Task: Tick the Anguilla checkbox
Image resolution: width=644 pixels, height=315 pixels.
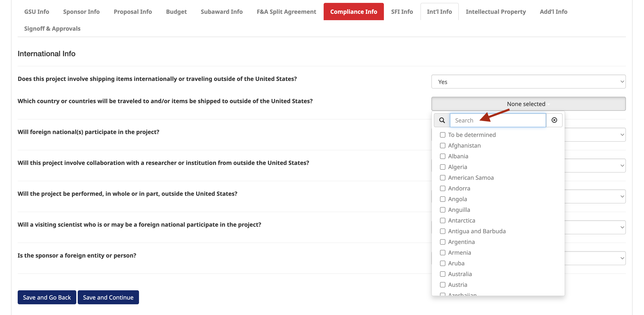Action: [x=442, y=210]
